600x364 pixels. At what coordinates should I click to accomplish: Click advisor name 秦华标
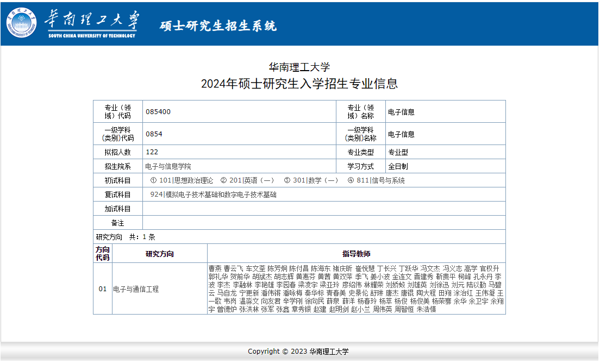[x=314, y=293]
